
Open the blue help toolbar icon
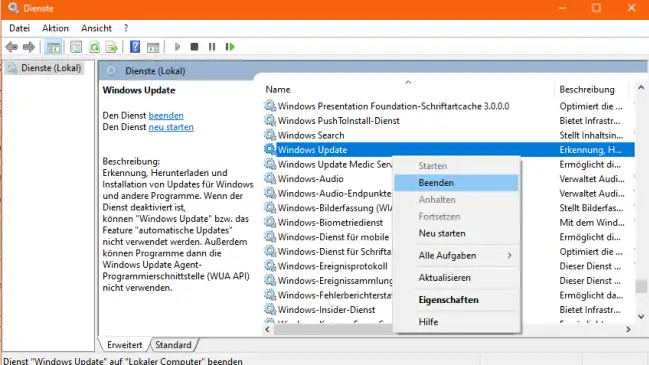click(135, 47)
